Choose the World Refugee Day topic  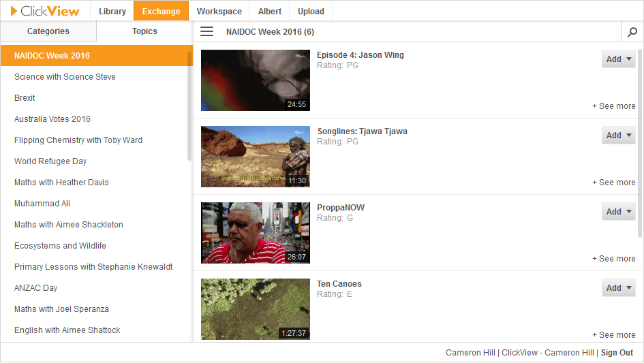click(50, 161)
